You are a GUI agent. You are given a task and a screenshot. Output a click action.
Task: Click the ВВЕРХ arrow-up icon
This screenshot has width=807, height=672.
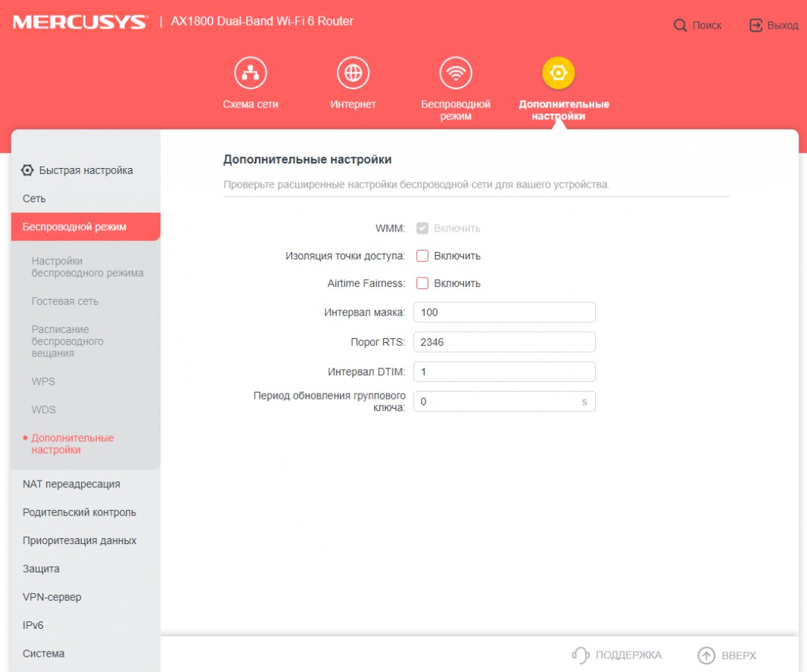pyautogui.click(x=706, y=655)
